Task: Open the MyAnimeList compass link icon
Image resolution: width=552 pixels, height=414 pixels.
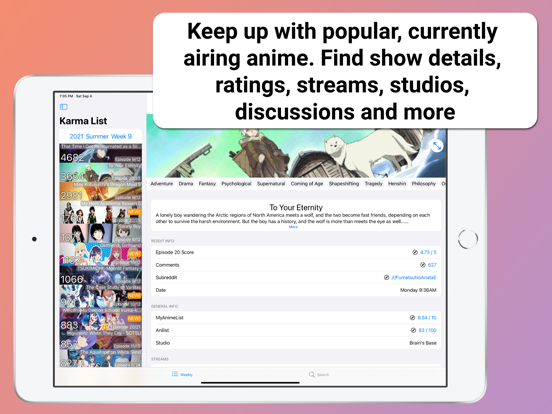Action: [412, 318]
